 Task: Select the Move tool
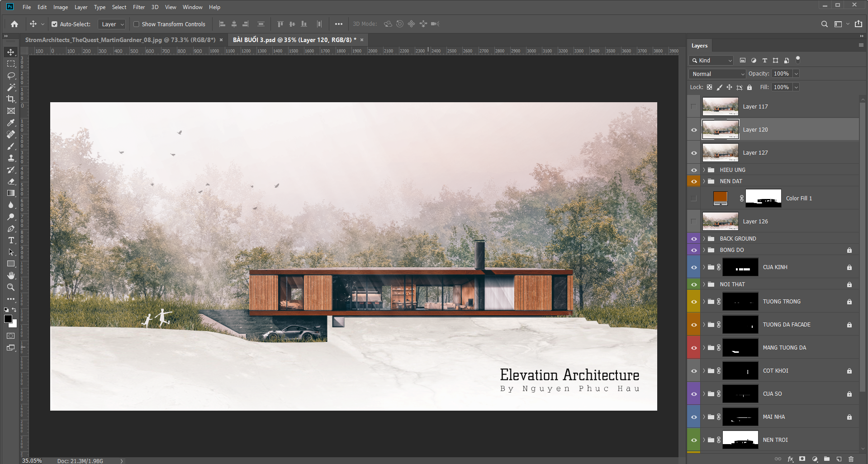(x=11, y=52)
